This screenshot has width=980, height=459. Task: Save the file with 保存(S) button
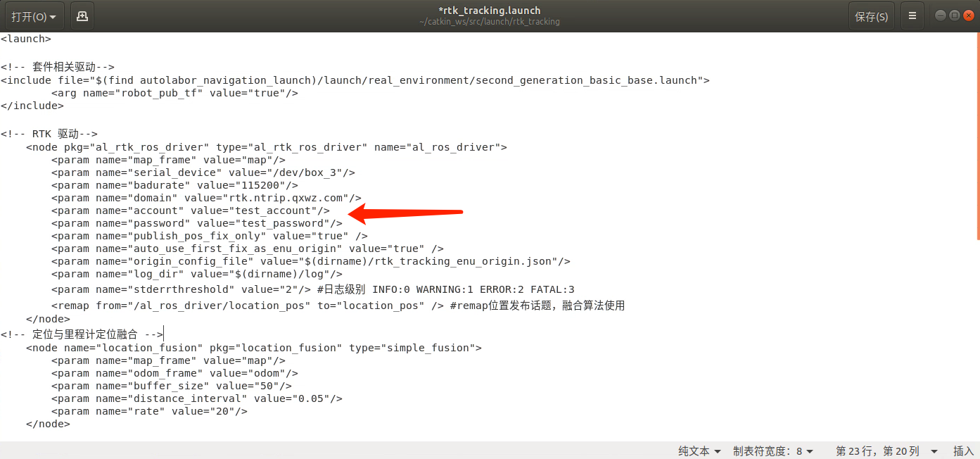[871, 16]
